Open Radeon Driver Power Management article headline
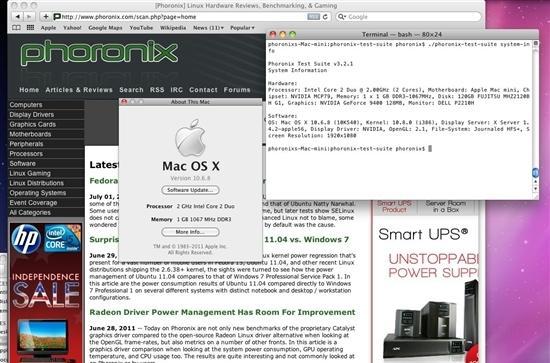Viewport: 550px width, 363px height. [222, 312]
